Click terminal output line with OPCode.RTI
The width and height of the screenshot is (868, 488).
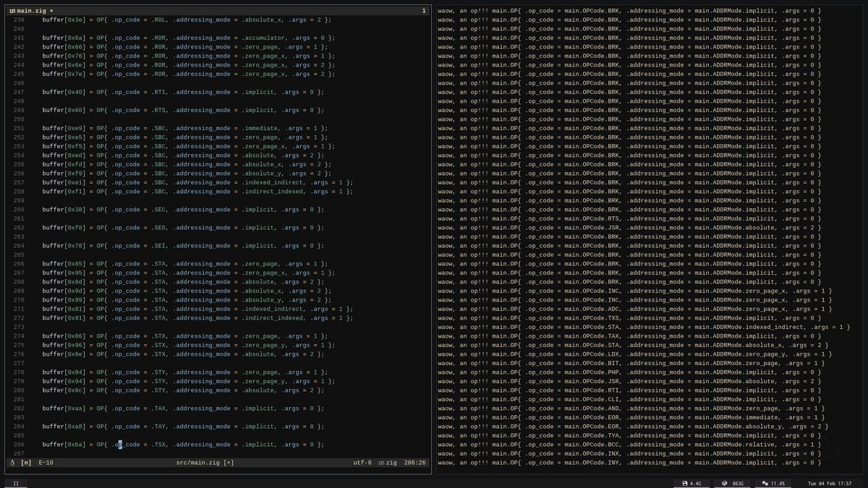(629, 390)
